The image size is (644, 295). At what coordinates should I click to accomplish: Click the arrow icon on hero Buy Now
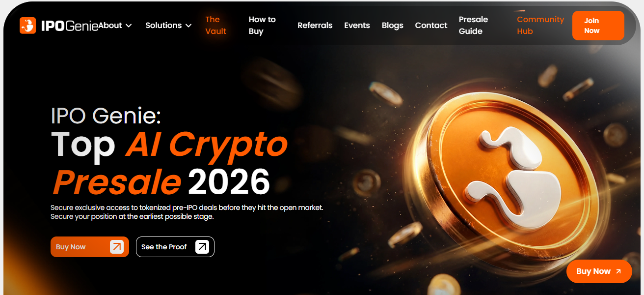click(116, 247)
